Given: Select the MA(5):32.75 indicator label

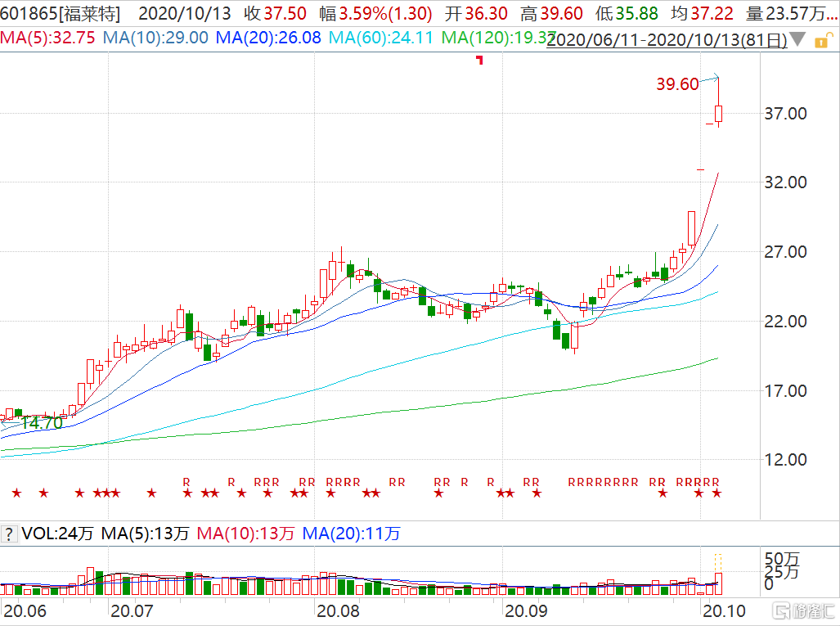Looking at the screenshot, I should 45,38.
